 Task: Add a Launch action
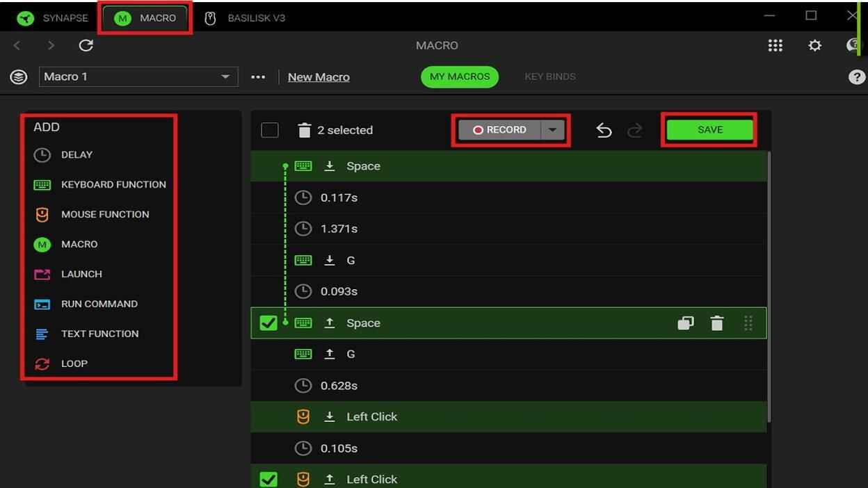pyautogui.click(x=67, y=275)
